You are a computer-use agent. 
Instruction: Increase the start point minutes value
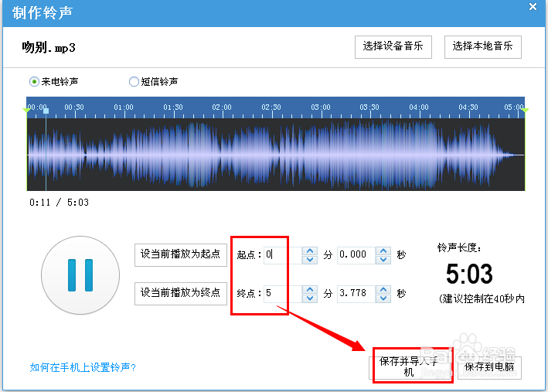(310, 251)
